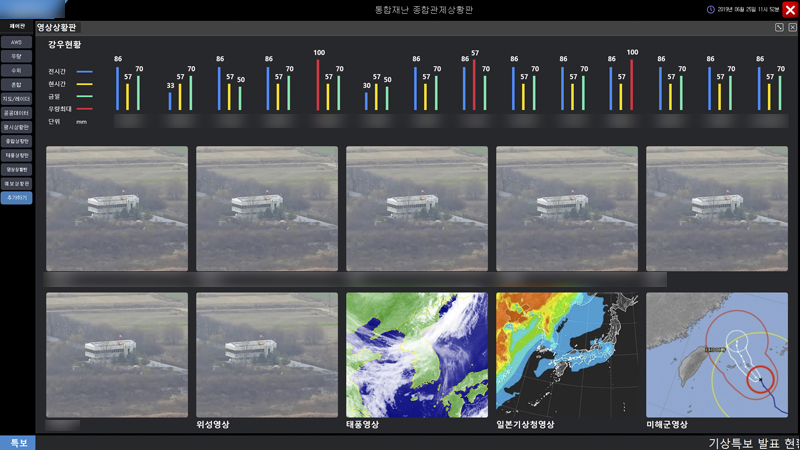Screen dimensions: 800x450
Task: Click the 특보 alert tab at bottom
Action: pyautogui.click(x=18, y=443)
